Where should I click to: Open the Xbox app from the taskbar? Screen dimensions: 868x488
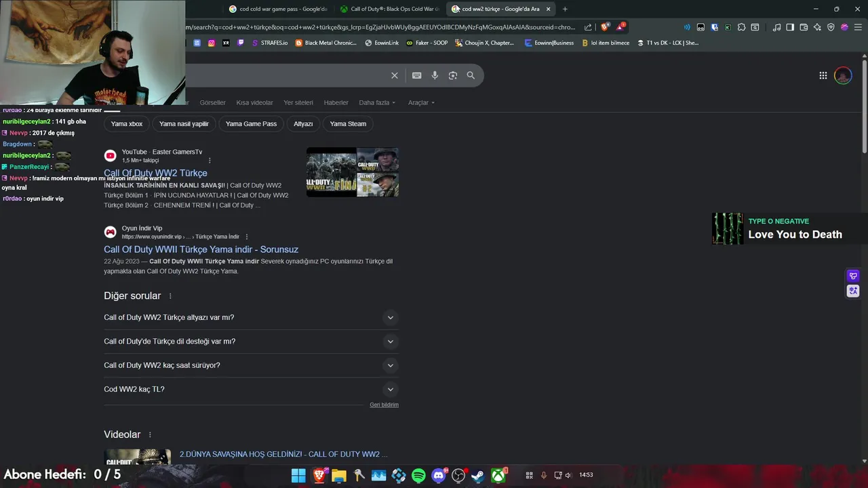pyautogui.click(x=498, y=476)
